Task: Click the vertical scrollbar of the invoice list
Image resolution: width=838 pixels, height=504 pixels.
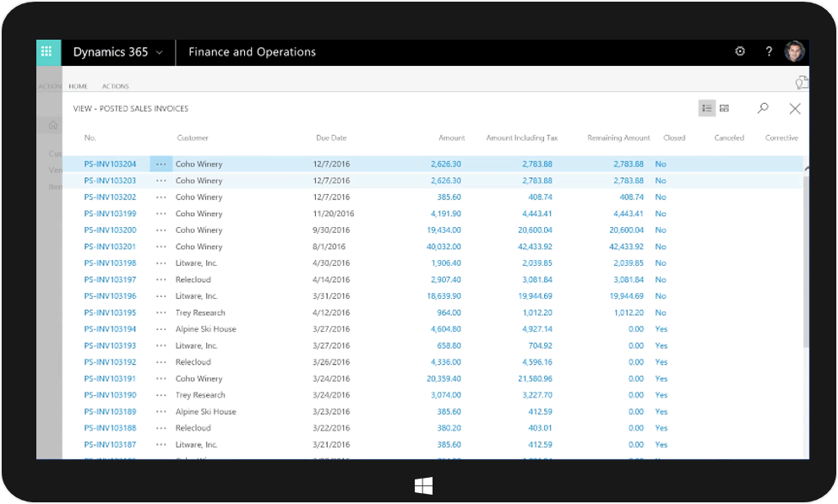Action: (x=805, y=262)
